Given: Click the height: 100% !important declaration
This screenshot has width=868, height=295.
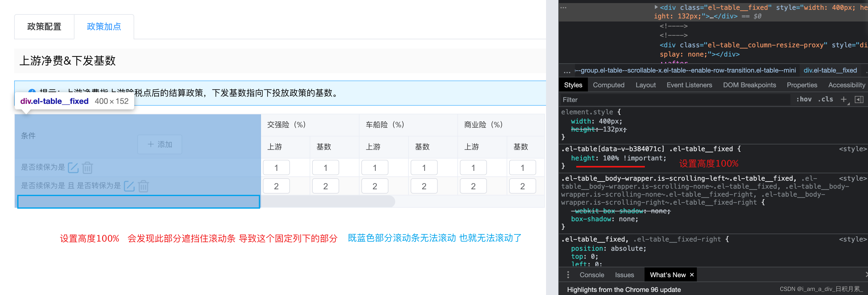Looking at the screenshot, I should click(x=618, y=158).
